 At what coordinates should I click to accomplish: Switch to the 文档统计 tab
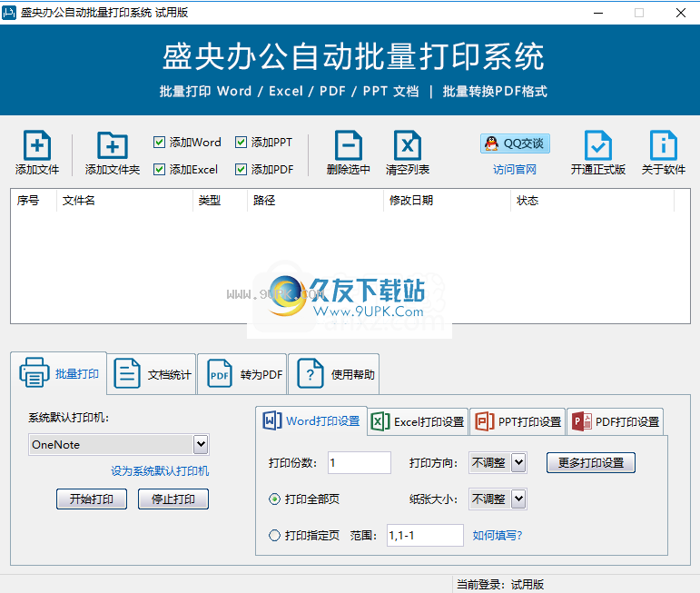coord(153,374)
